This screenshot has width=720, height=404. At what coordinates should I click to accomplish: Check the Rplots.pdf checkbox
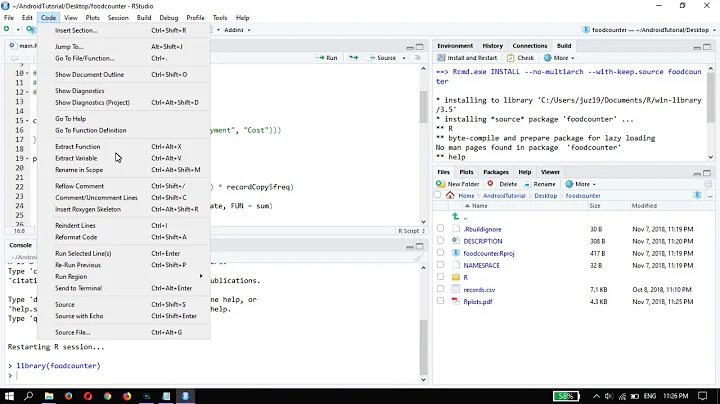pyautogui.click(x=440, y=301)
